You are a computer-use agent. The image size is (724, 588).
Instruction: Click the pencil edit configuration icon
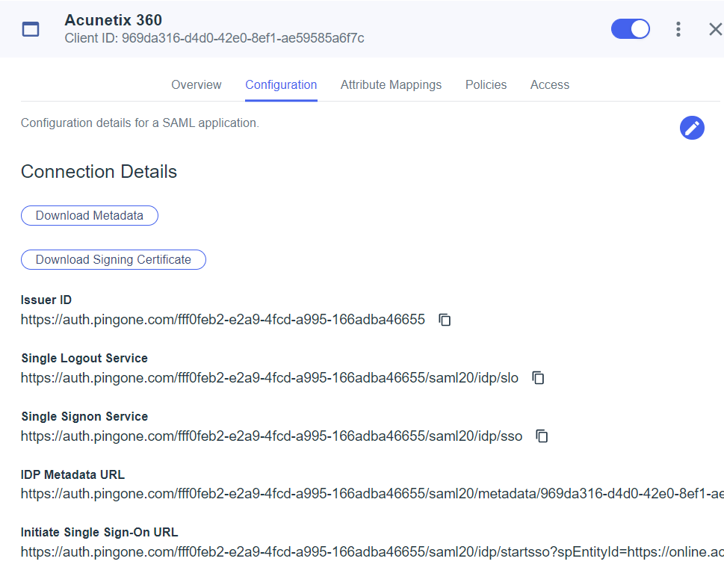coord(692,128)
